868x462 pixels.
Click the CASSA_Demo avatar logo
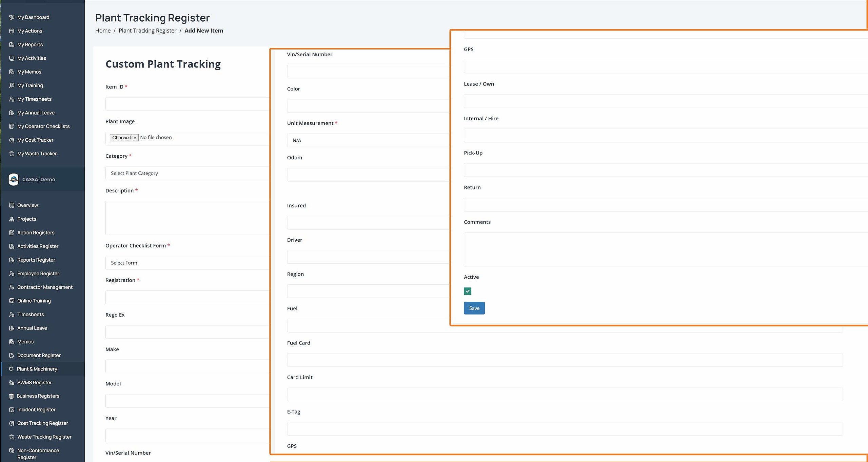[14, 179]
